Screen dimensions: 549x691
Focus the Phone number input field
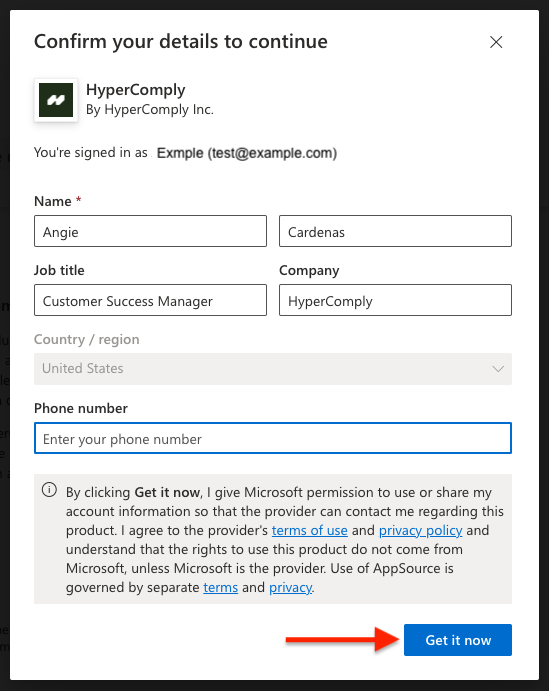click(x=273, y=438)
